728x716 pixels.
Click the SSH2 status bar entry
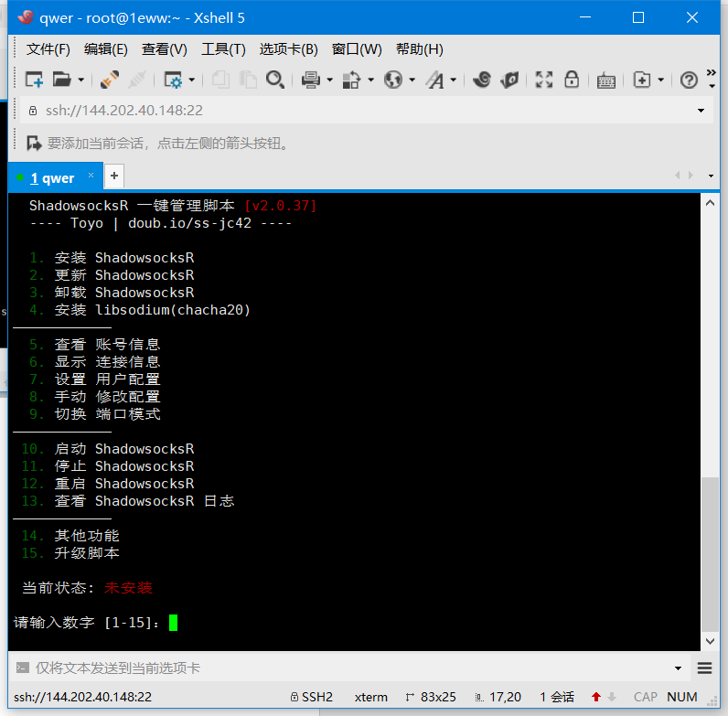point(312,697)
